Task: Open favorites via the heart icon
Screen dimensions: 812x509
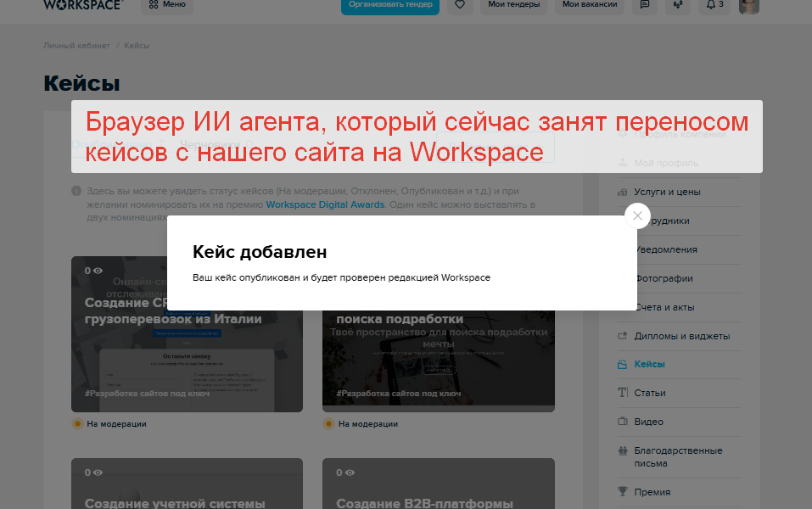Action: coord(460,4)
